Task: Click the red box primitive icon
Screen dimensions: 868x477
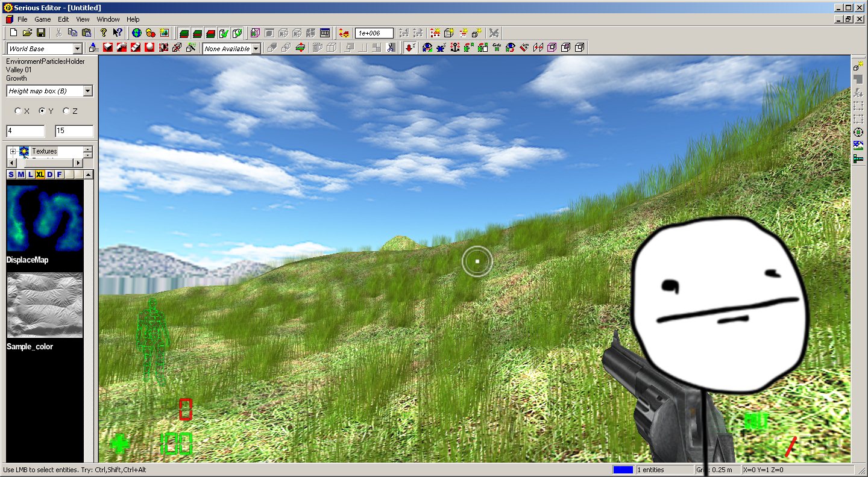Action: coord(108,48)
